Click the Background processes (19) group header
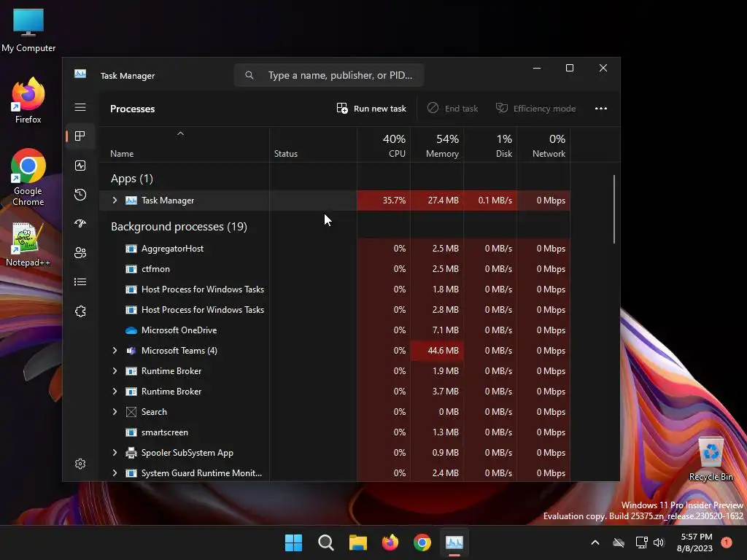Viewport: 747px width, 560px height. (179, 227)
